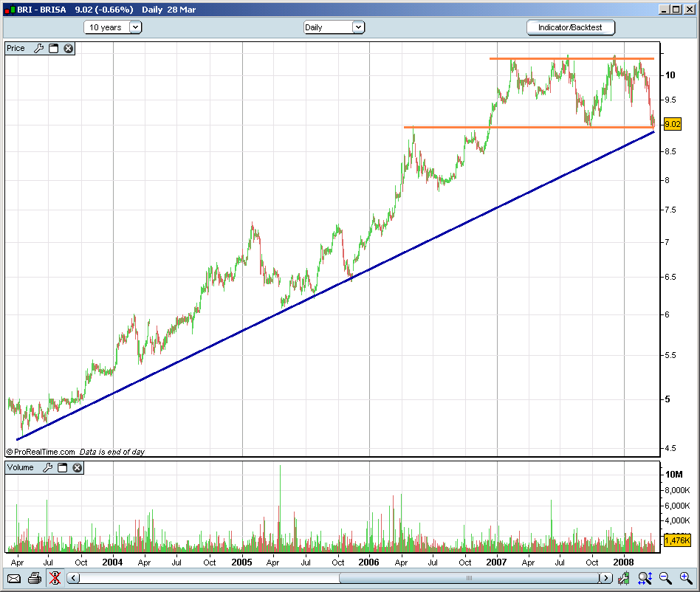Click the 4.5 label on price axis
This screenshot has width=700, height=592.
click(x=670, y=448)
